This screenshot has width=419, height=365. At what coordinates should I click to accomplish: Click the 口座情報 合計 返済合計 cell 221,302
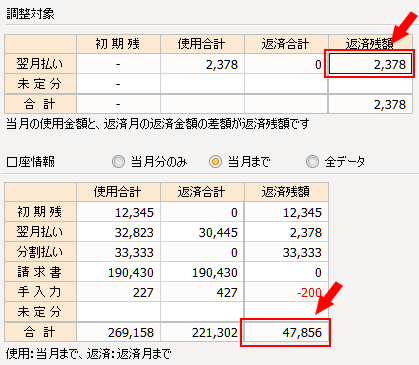202,332
